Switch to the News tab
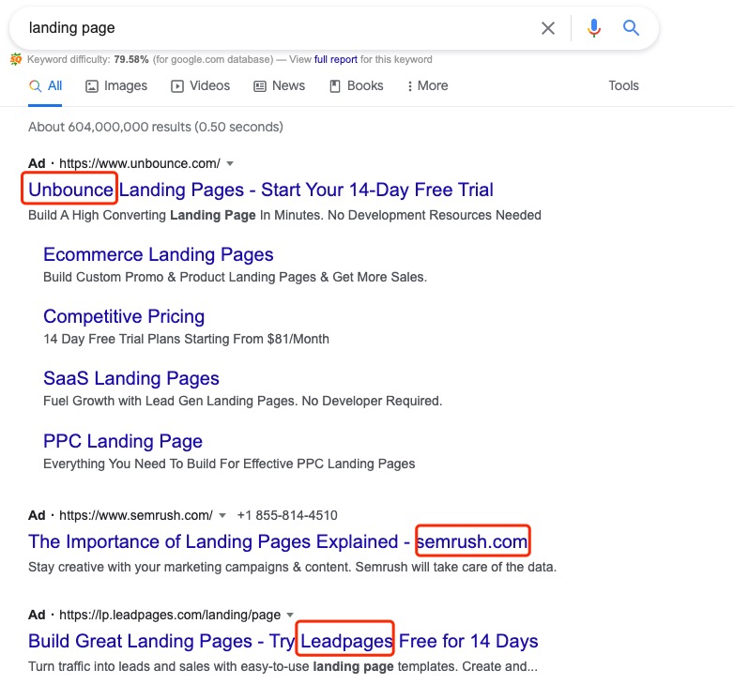The height and width of the screenshot is (700, 734). pyautogui.click(x=280, y=86)
